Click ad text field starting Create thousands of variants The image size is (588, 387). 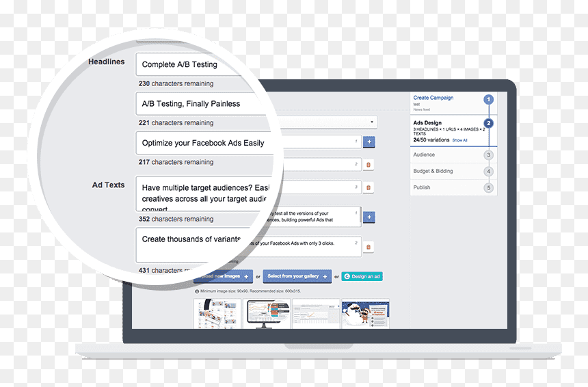coord(191,245)
